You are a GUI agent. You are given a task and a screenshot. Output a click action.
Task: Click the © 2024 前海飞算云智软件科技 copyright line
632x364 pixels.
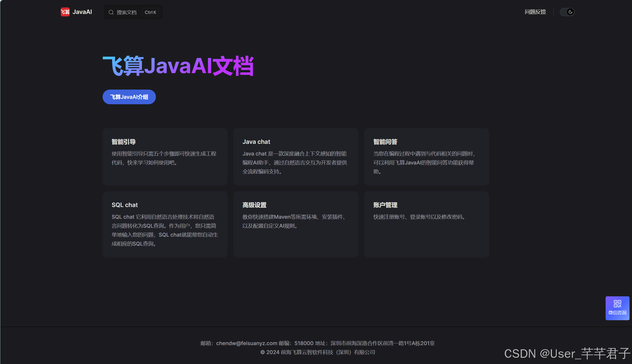point(317,352)
